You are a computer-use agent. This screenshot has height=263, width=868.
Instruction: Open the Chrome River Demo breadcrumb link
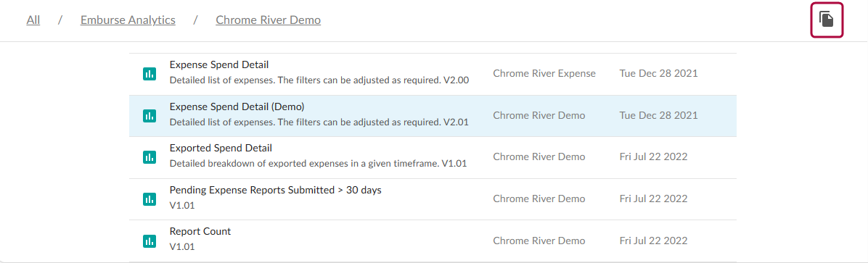(269, 20)
